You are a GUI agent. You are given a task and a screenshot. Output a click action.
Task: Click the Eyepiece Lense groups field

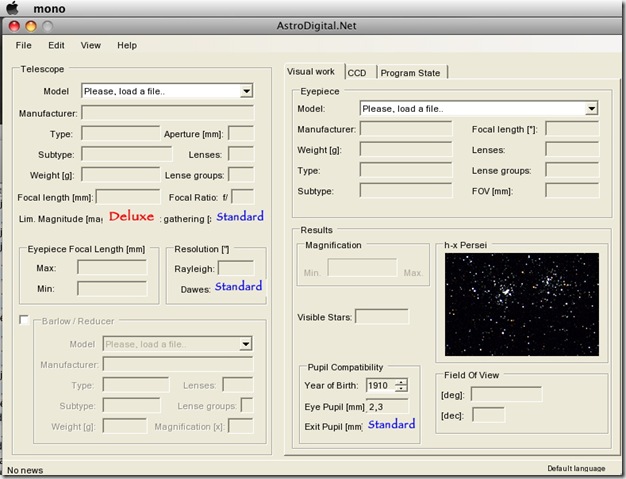click(x=572, y=170)
